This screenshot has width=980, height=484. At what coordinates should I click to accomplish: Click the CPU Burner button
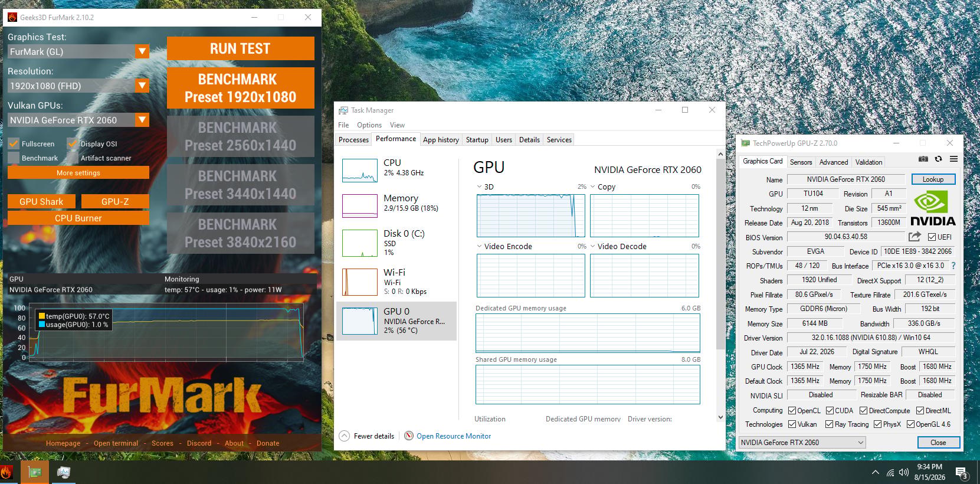pyautogui.click(x=78, y=218)
